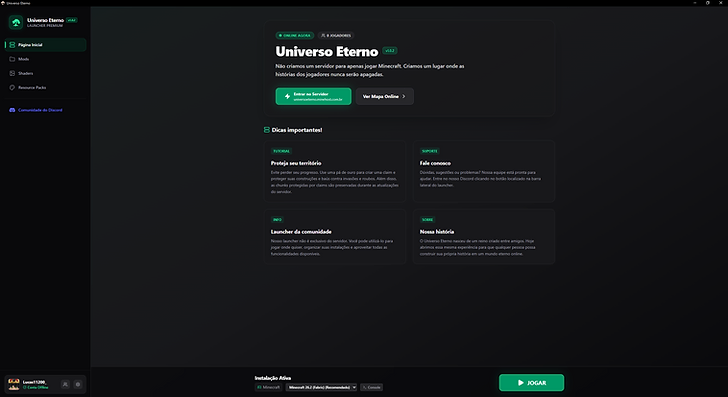
Task: Close the launcher window
Action: tap(721, 3)
